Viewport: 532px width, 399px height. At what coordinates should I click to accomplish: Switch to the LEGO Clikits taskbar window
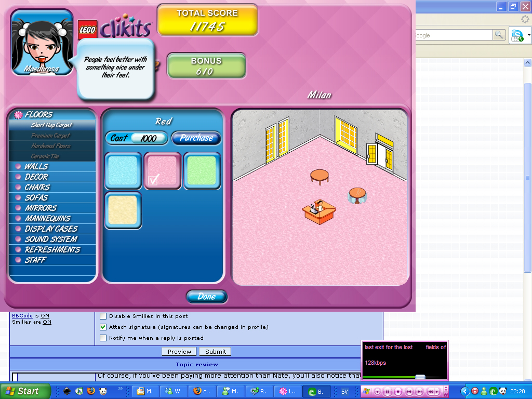[x=287, y=392]
